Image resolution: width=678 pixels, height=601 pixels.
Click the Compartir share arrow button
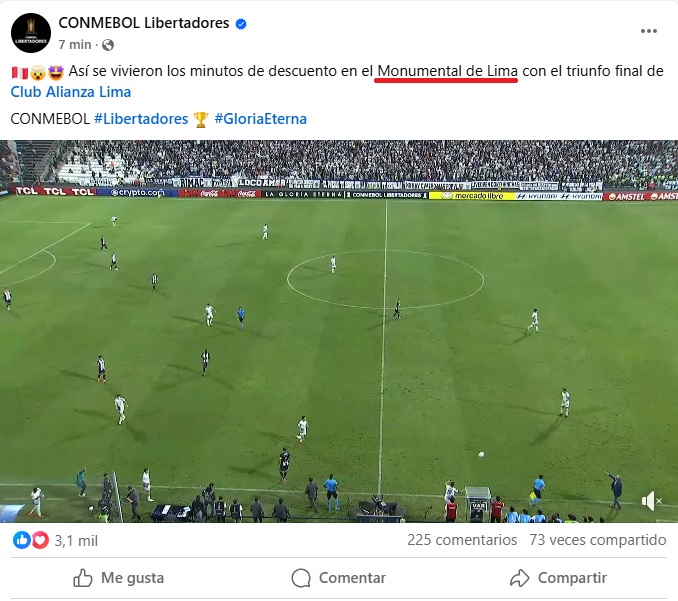(558, 578)
